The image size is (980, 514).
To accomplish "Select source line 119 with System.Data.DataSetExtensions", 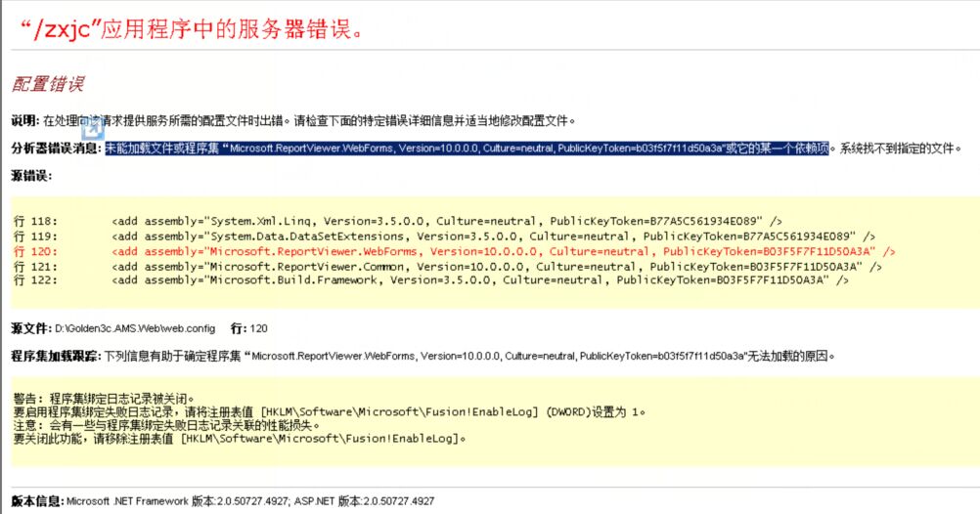I will click(x=444, y=236).
